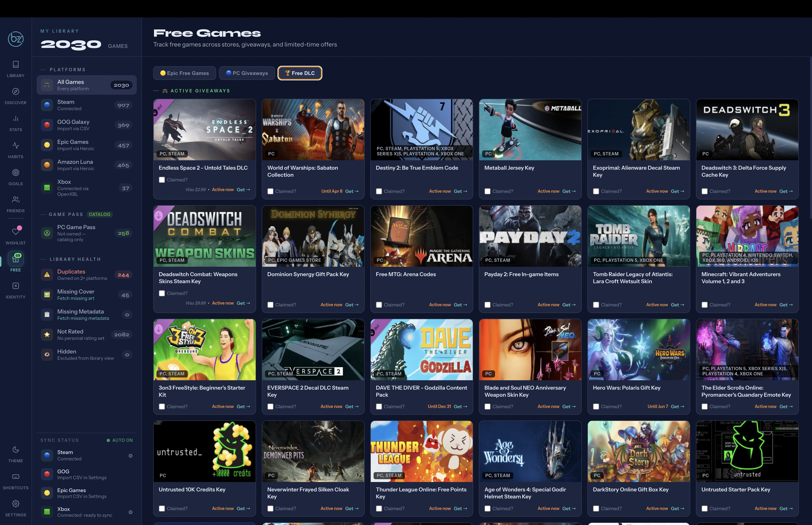Select Steam platform filter
The height and width of the screenshot is (525, 812).
click(86, 105)
